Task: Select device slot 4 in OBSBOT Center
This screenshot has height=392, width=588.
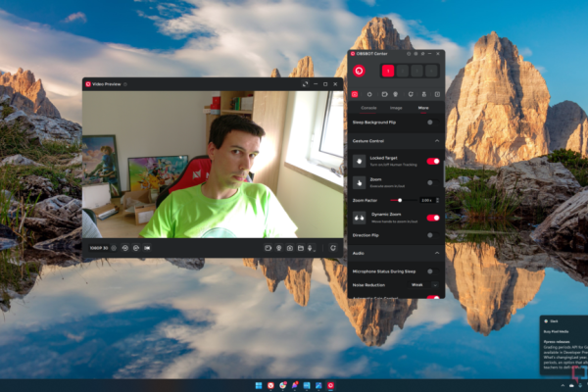Action: click(x=431, y=71)
